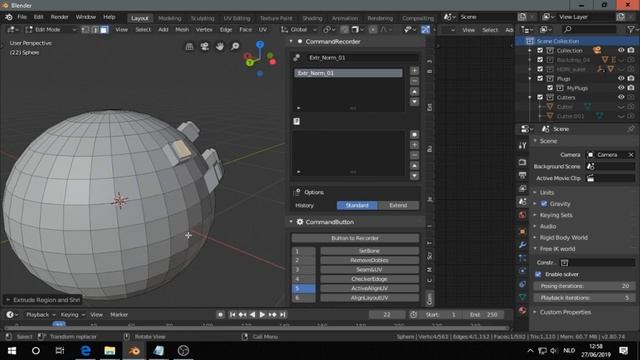Move macro up with arrow in upper list
Image resolution: width=640 pixels, height=360 pixels.
tap(414, 91)
